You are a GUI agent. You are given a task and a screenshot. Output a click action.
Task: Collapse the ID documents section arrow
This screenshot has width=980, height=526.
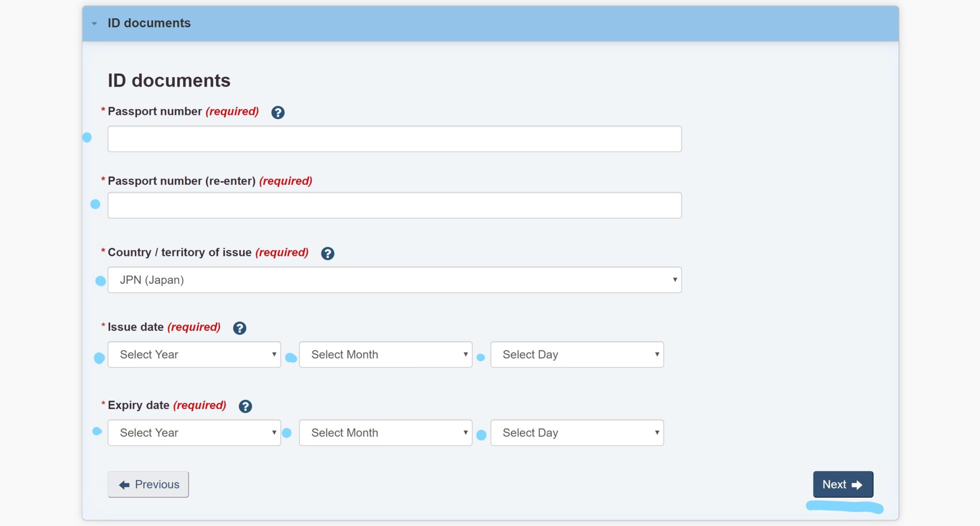(x=94, y=23)
